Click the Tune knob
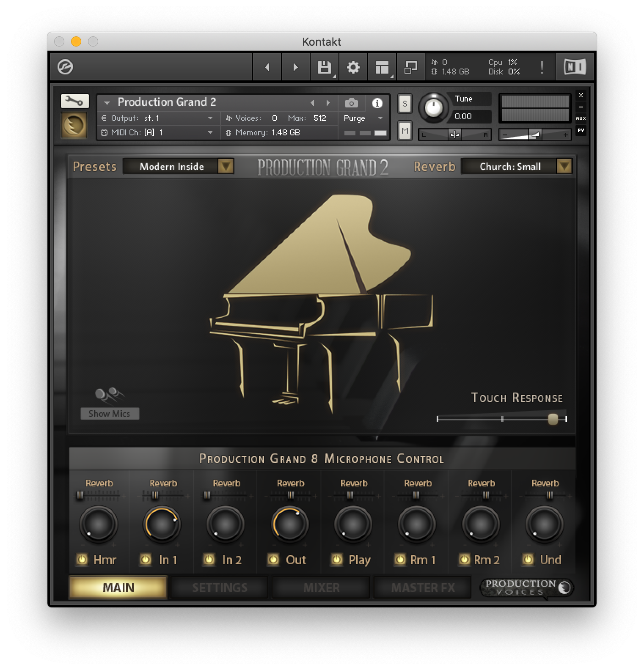Screen dimensions: 644x670 433,107
